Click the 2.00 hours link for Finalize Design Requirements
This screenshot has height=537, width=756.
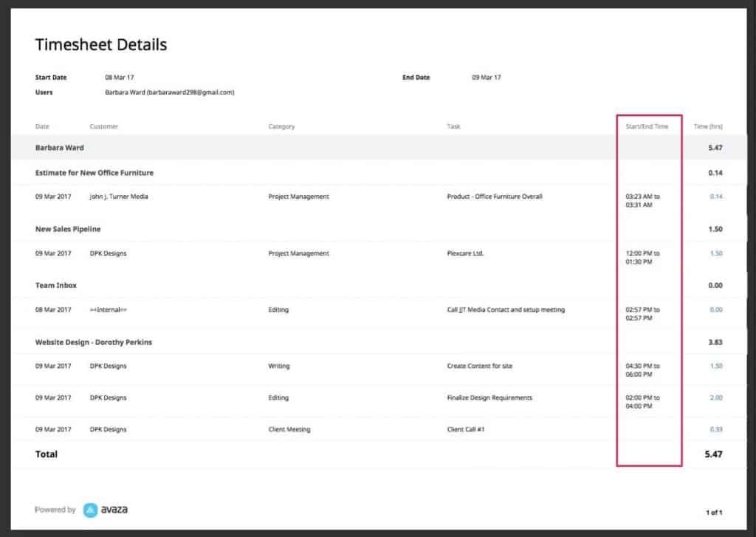click(715, 398)
